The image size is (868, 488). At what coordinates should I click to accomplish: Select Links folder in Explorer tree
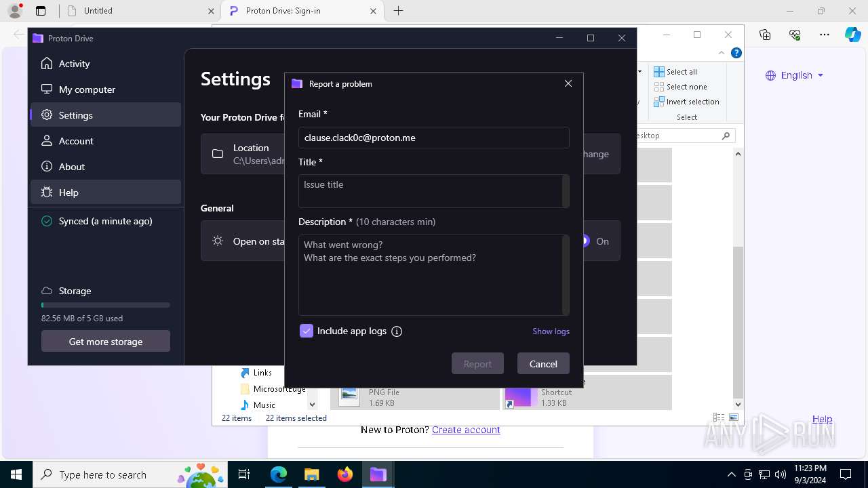(x=256, y=373)
